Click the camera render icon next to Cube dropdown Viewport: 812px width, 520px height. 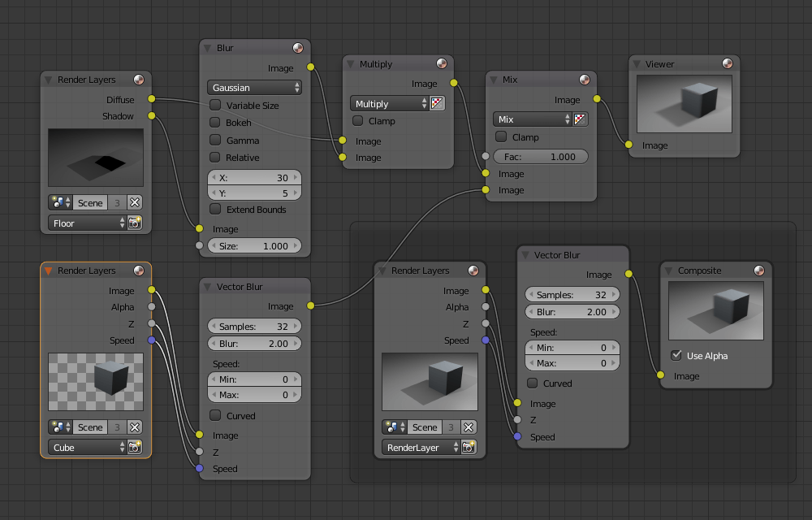click(x=135, y=447)
